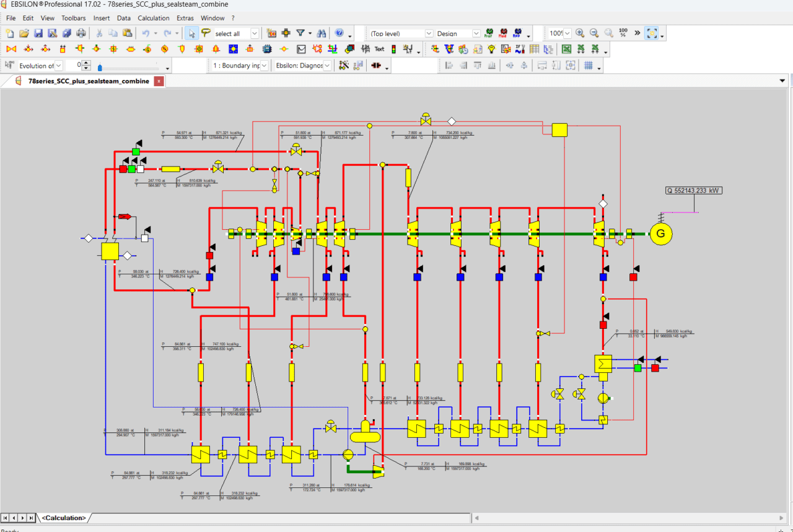Click the Evolution slider handle

pyautogui.click(x=100, y=68)
